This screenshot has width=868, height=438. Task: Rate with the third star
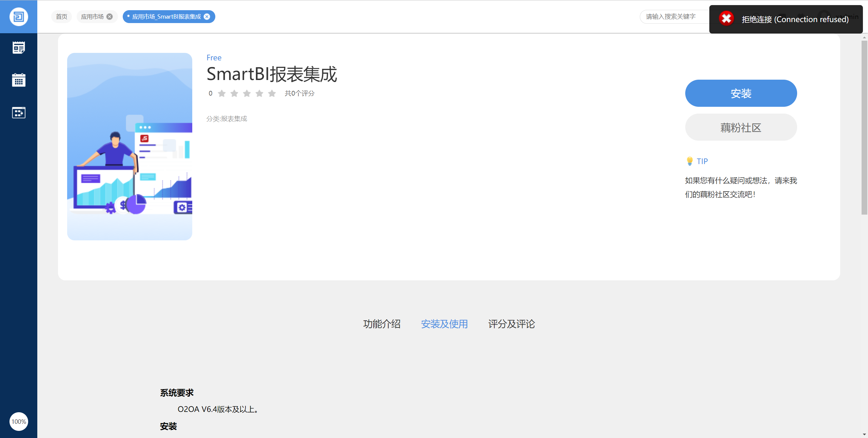[x=247, y=93]
